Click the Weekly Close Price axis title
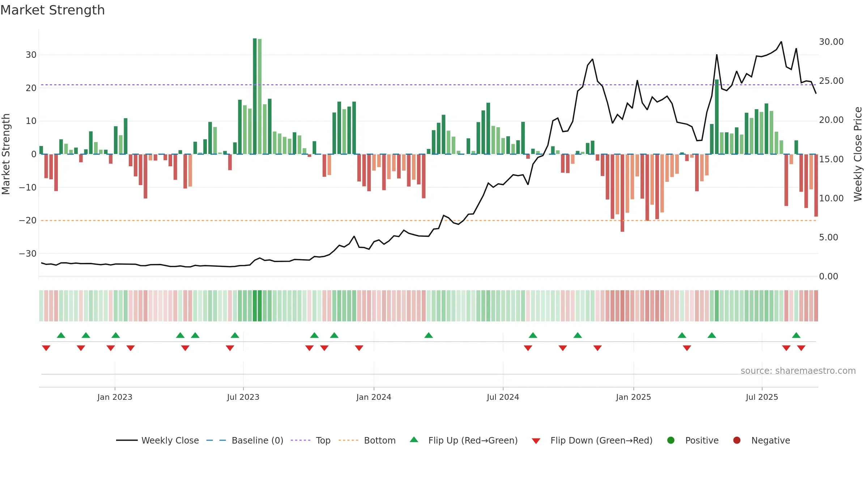Image resolution: width=868 pixels, height=488 pixels. (858, 154)
